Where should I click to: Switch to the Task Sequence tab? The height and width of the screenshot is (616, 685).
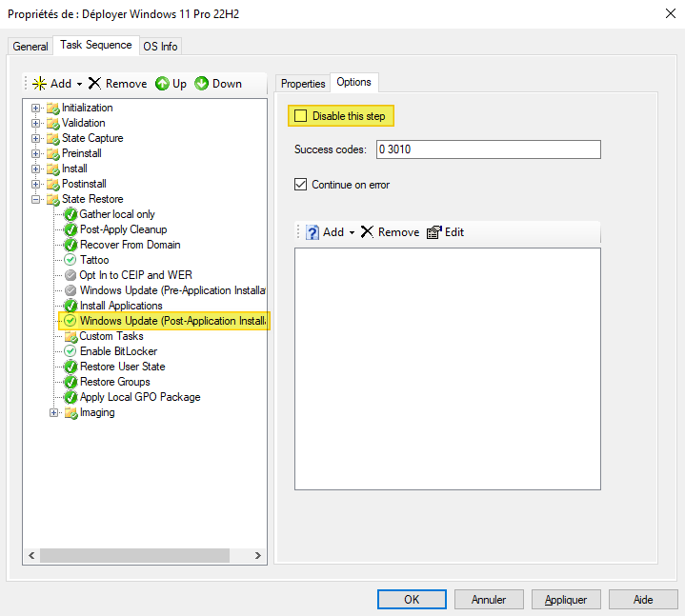[96, 45]
